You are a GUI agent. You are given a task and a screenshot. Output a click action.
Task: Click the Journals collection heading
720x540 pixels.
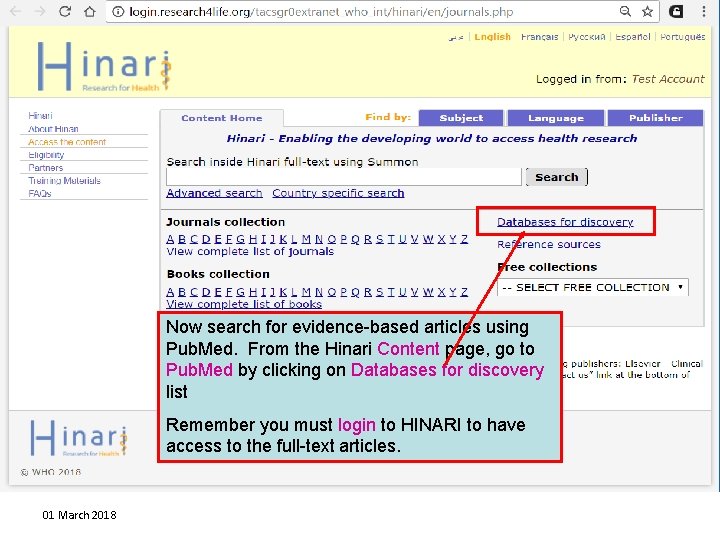(x=225, y=222)
